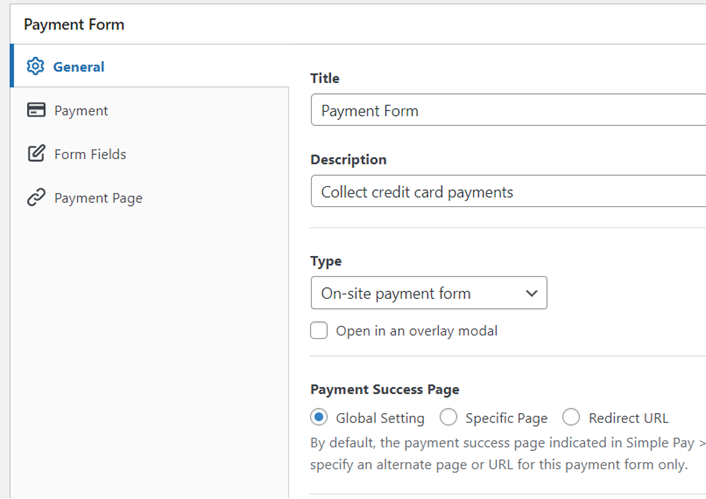Click the Payment credit card icon
The width and height of the screenshot is (706, 499).
point(36,110)
